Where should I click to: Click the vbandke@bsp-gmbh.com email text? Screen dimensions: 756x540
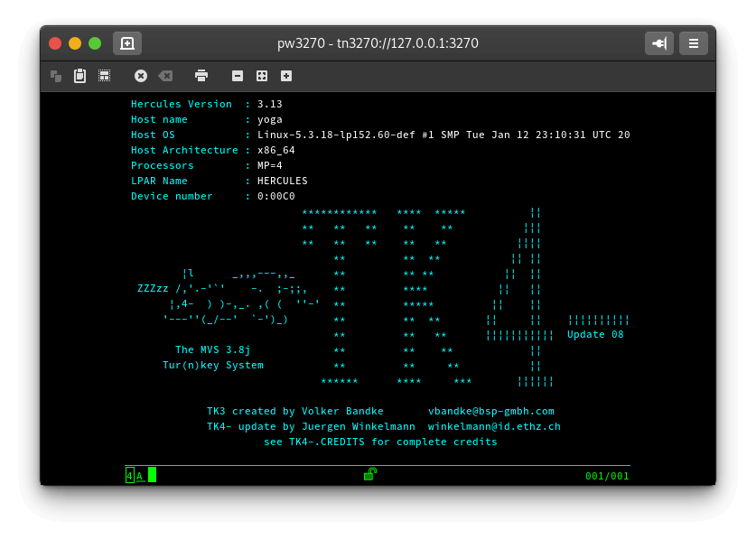click(490, 411)
